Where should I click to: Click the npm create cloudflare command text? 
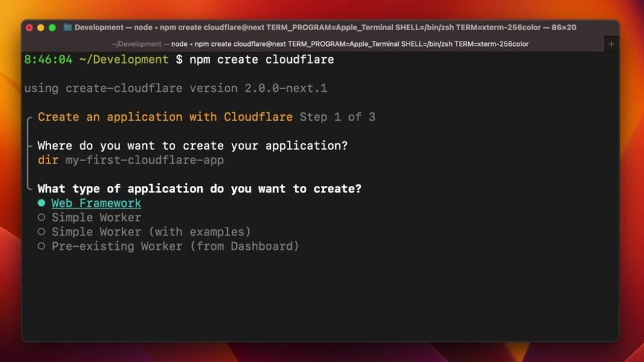[262, 60]
